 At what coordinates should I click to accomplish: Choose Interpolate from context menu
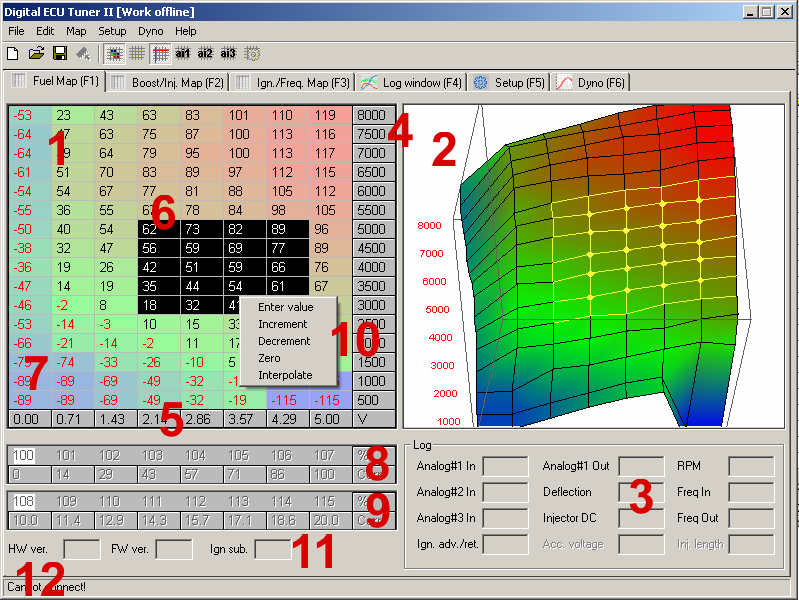click(x=285, y=375)
